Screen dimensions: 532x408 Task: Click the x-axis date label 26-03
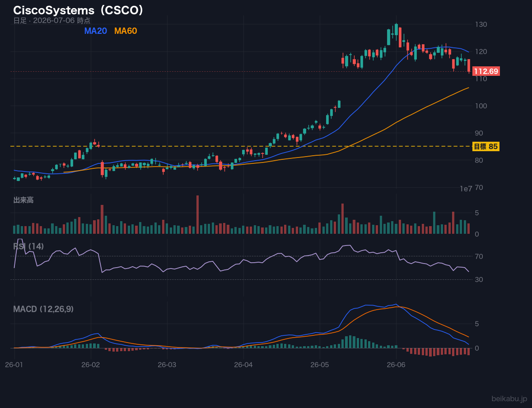click(167, 365)
